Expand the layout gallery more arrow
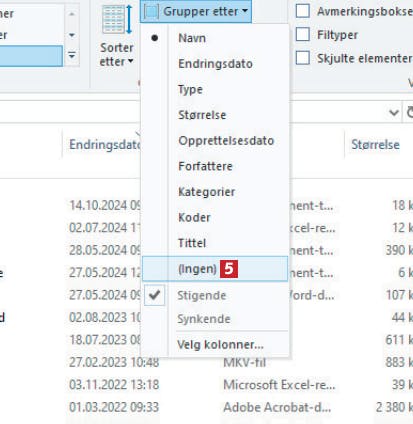Screen dimensions: 413x424 (x=72, y=55)
